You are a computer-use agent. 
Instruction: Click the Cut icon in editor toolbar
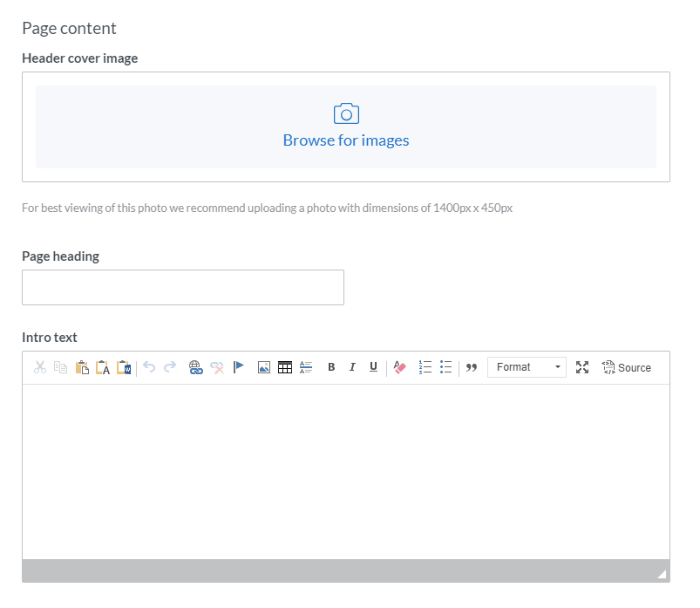tap(39, 367)
